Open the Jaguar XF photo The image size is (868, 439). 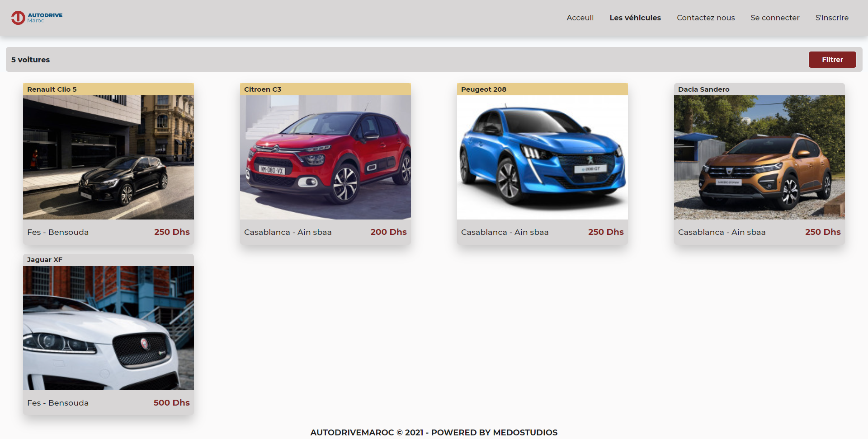click(x=108, y=328)
